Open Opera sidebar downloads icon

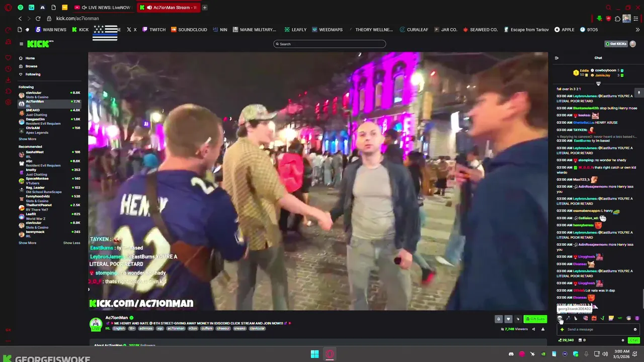(x=8, y=80)
